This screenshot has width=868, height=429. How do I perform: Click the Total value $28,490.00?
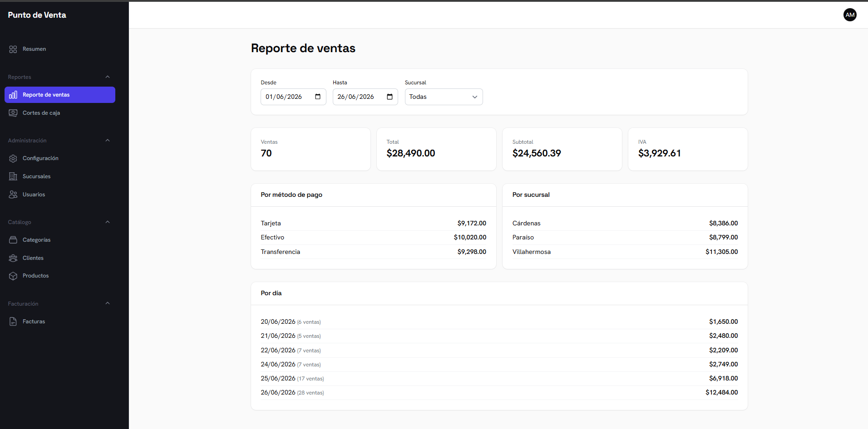click(x=411, y=153)
